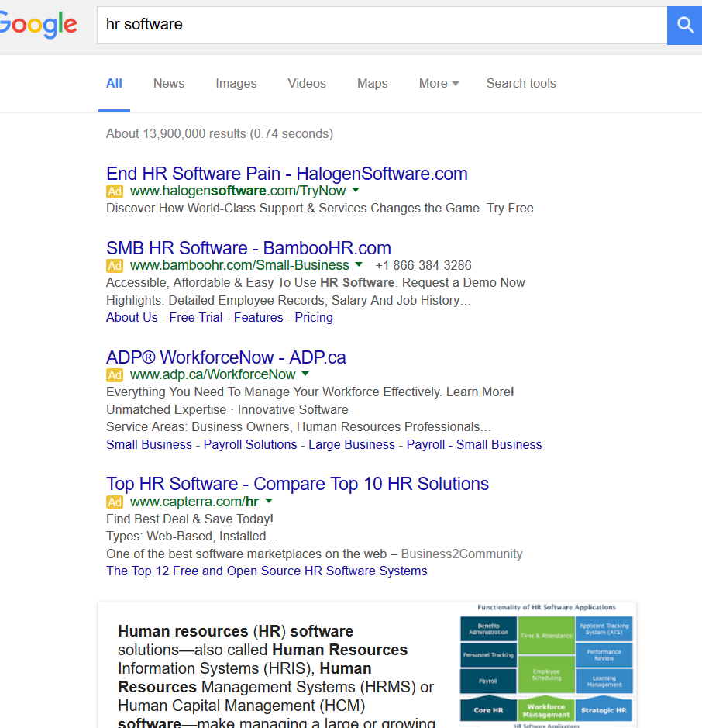This screenshot has height=728, width=702.
Task: Click the www.adp.ca/WorkforceNow URL
Action: click(213, 374)
